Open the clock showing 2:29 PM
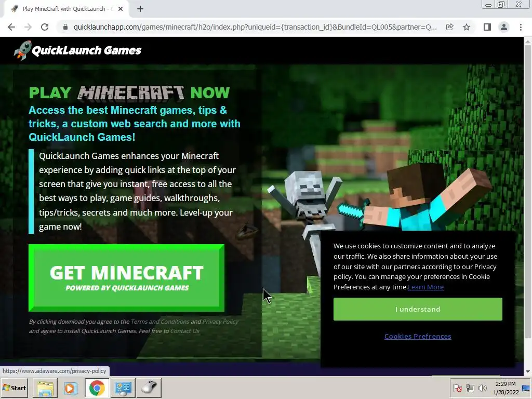Image resolution: width=532 pixels, height=399 pixels. [x=506, y=388]
